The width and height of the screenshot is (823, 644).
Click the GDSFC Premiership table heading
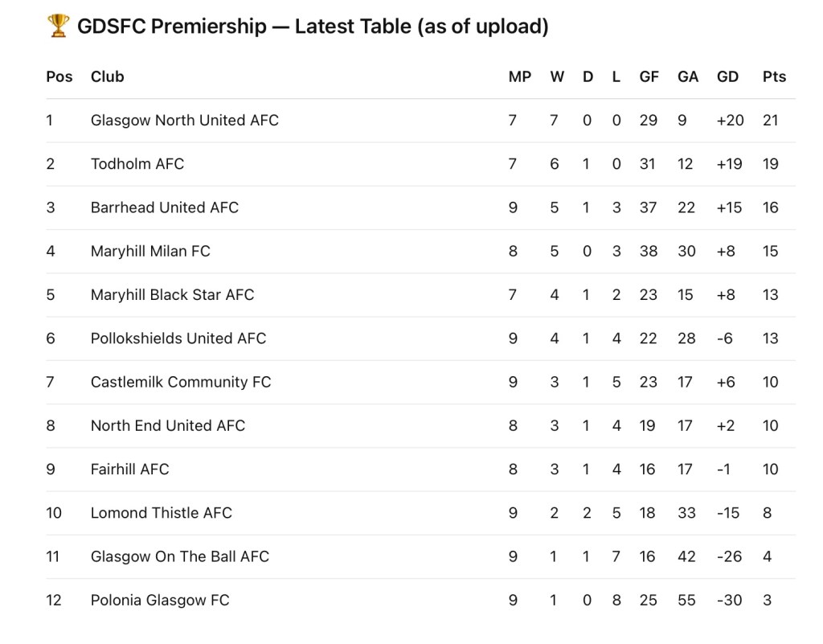click(x=313, y=27)
